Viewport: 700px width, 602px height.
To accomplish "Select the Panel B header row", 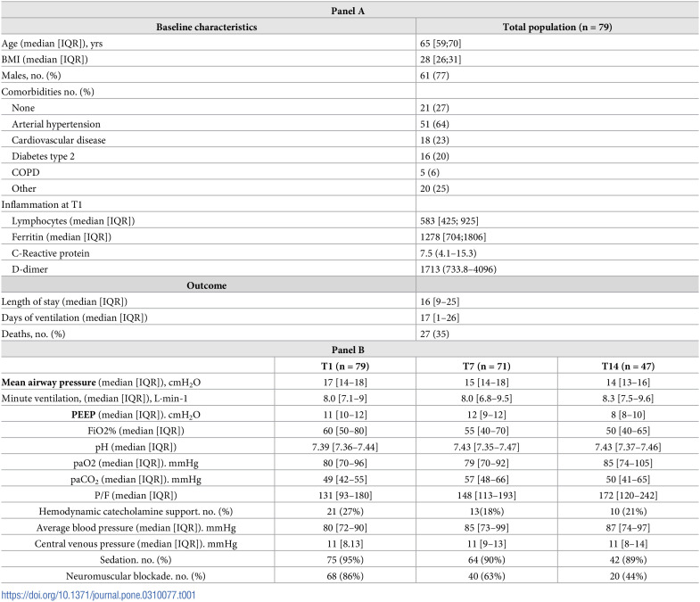I will [350, 350].
